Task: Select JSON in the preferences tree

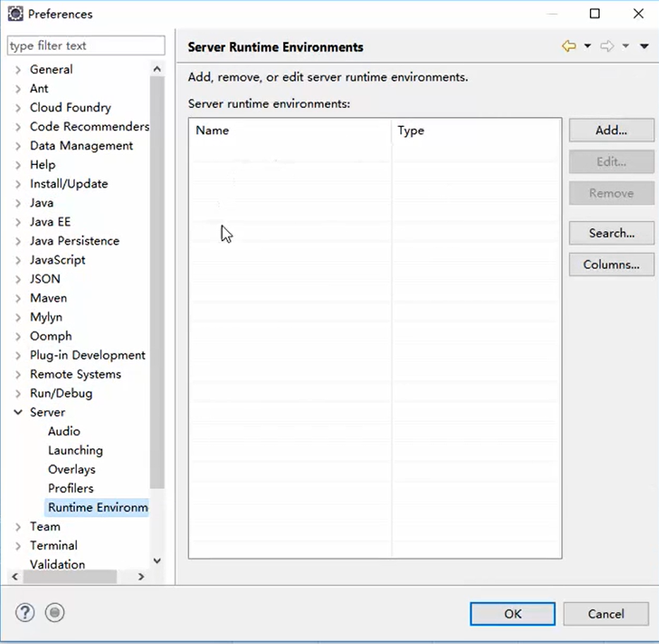Action: point(45,279)
